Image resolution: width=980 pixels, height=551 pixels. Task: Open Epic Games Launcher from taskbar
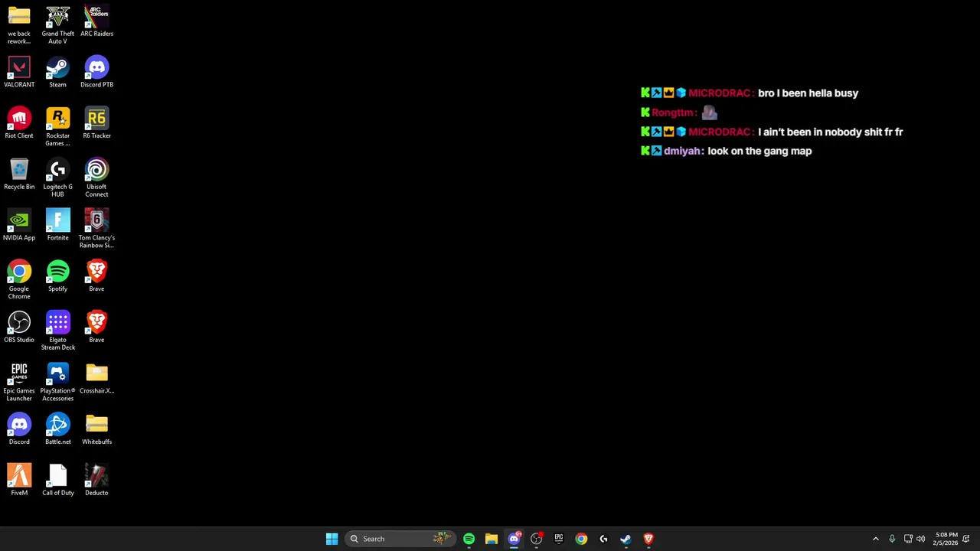tap(559, 539)
